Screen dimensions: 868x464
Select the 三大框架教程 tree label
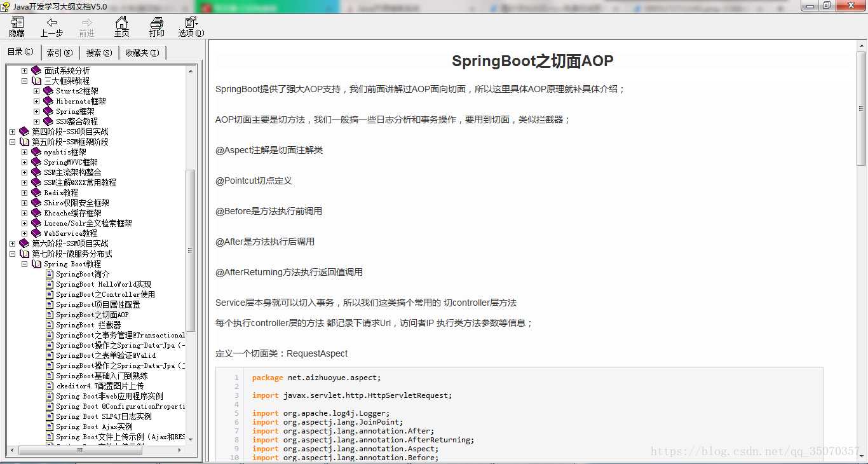point(67,81)
